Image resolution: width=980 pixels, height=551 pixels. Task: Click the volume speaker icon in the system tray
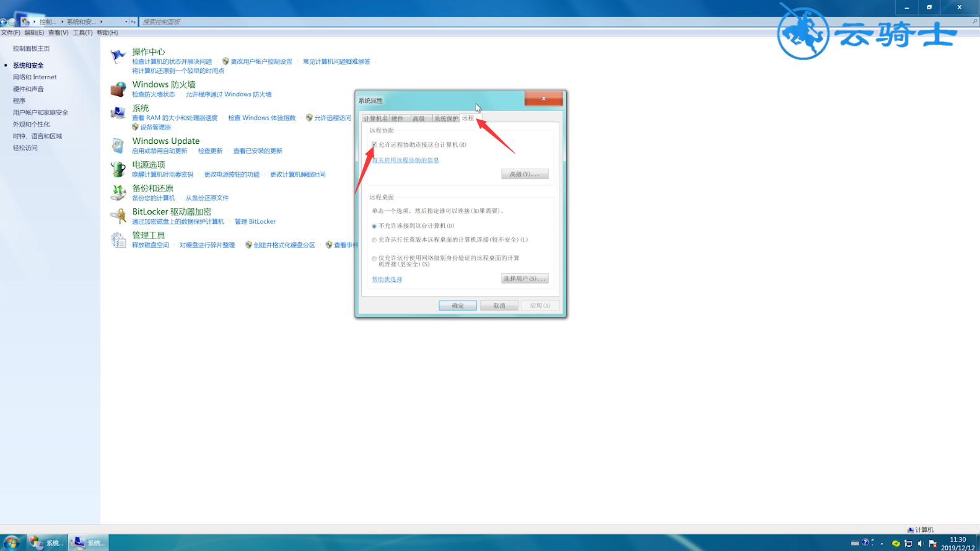921,544
